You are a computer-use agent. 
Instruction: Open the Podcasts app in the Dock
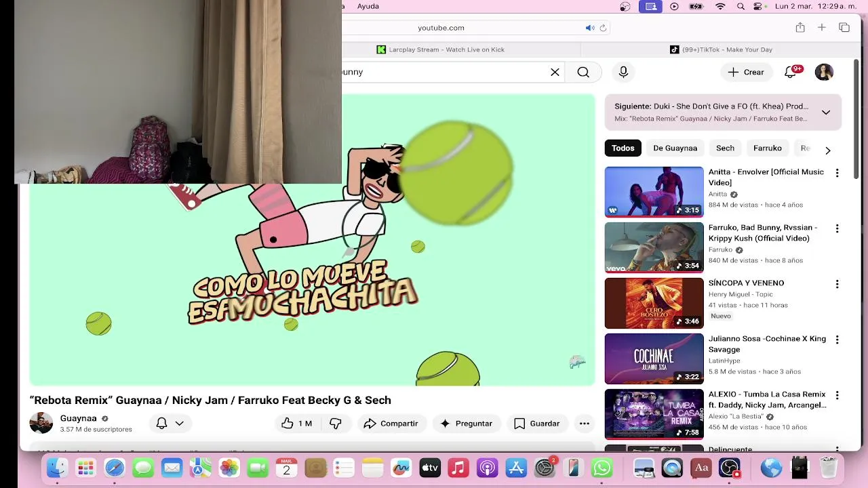click(487, 468)
